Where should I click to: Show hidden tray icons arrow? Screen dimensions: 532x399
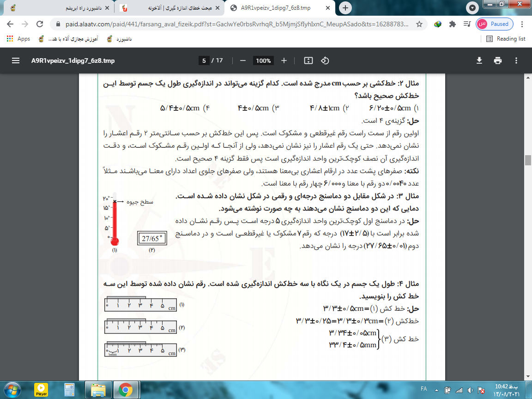point(437,391)
